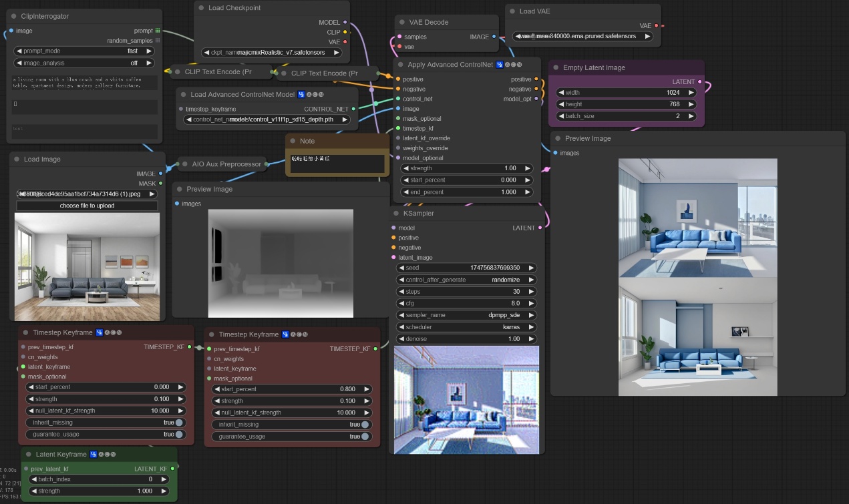Click the Load VAE node's title dot

tap(512, 11)
